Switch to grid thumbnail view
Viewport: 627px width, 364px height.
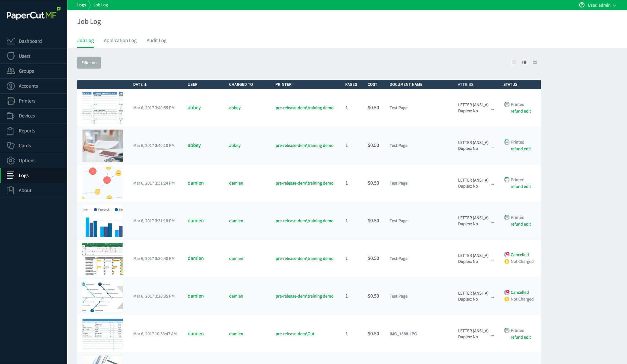tap(535, 62)
